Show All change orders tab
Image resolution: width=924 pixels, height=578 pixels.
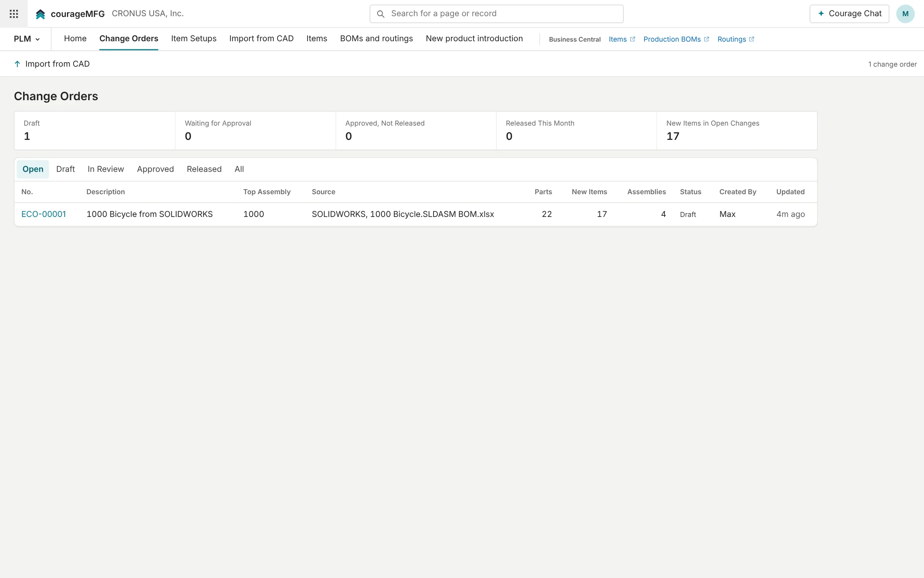click(x=239, y=169)
